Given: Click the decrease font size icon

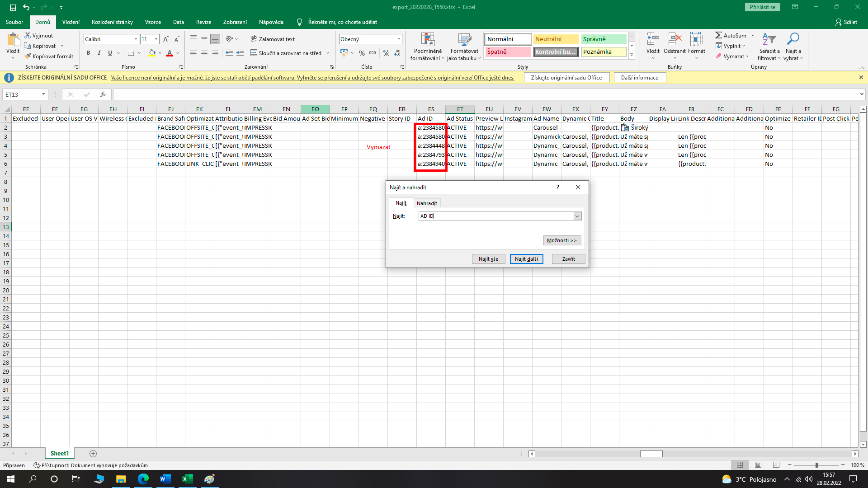Looking at the screenshot, I should [177, 39].
